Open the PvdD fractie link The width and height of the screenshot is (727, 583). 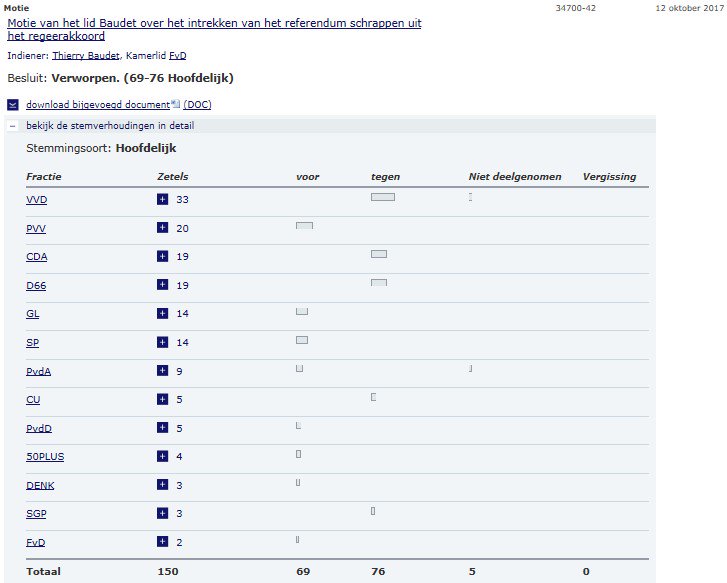click(x=39, y=428)
